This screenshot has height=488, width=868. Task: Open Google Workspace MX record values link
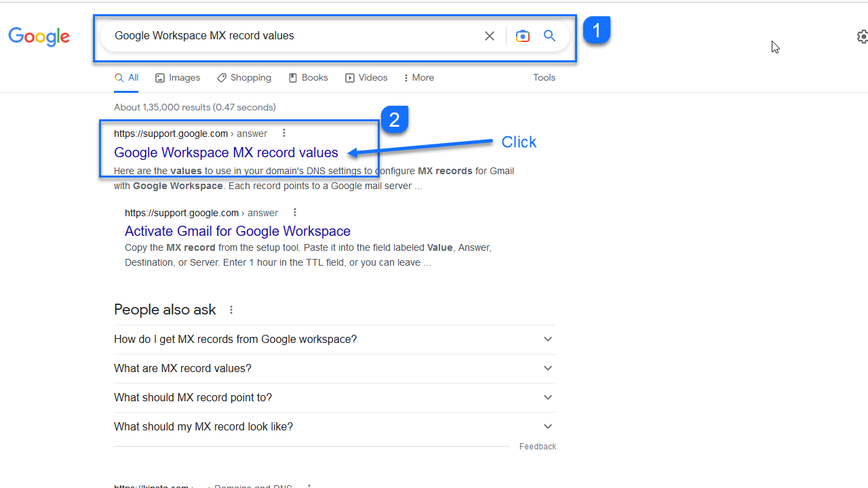(x=226, y=152)
